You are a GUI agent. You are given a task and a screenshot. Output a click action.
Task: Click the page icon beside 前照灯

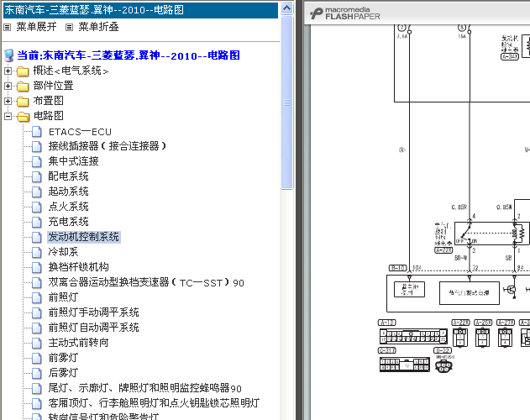click(36, 297)
